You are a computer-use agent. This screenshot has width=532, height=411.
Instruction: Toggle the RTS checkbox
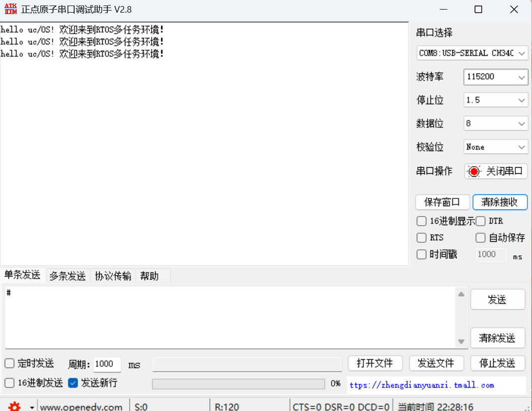(421, 238)
